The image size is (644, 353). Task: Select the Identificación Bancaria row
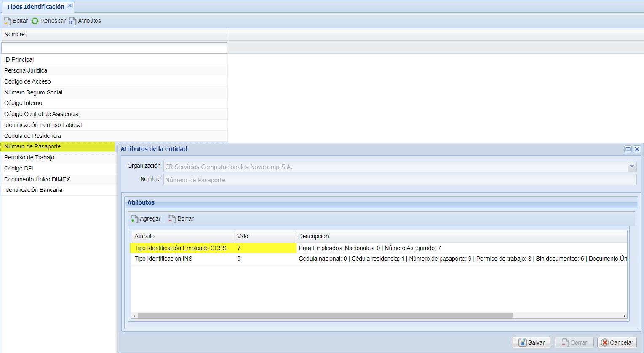click(x=59, y=190)
